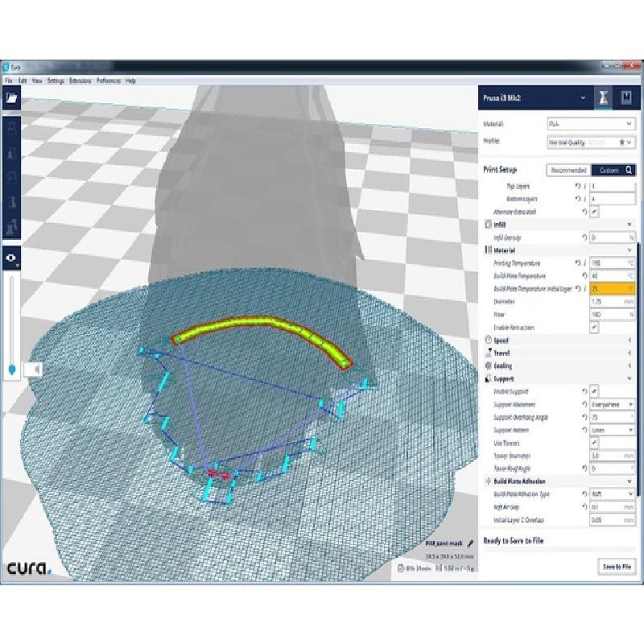
Task: Click the layer number box beside slider
Action: (33, 369)
